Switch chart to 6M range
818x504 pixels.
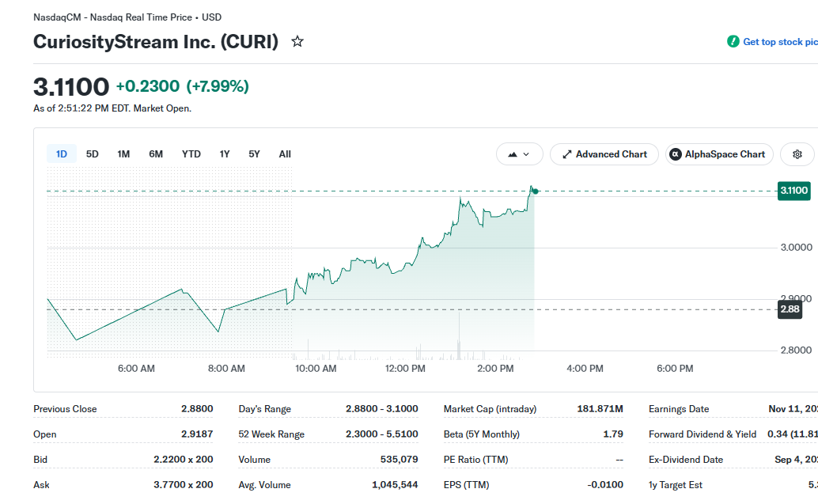point(156,154)
